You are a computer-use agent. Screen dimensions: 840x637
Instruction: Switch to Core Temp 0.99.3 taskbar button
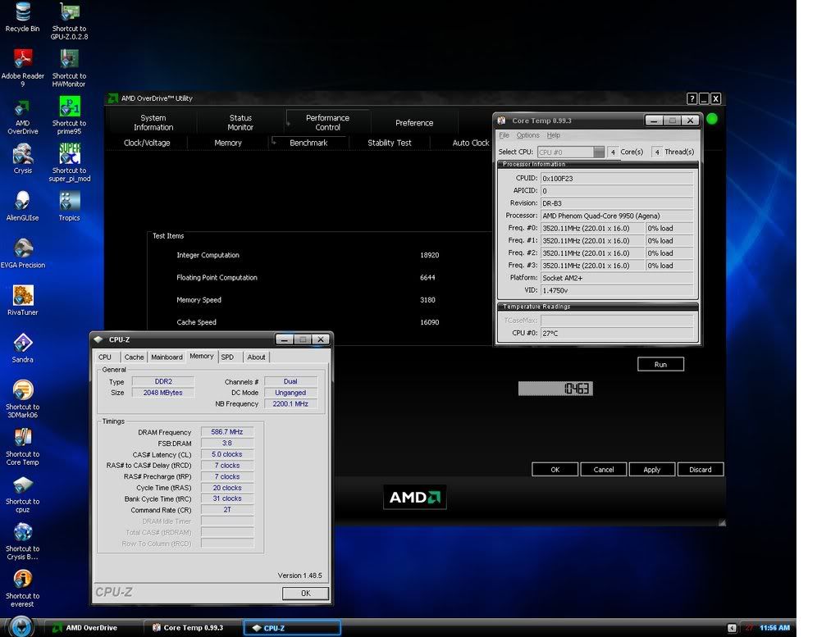tap(193, 628)
